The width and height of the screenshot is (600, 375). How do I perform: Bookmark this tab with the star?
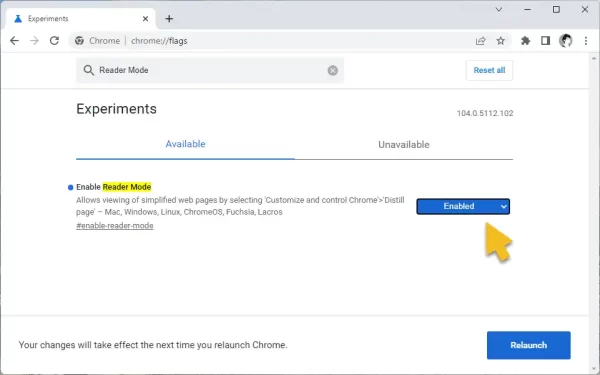(x=501, y=41)
